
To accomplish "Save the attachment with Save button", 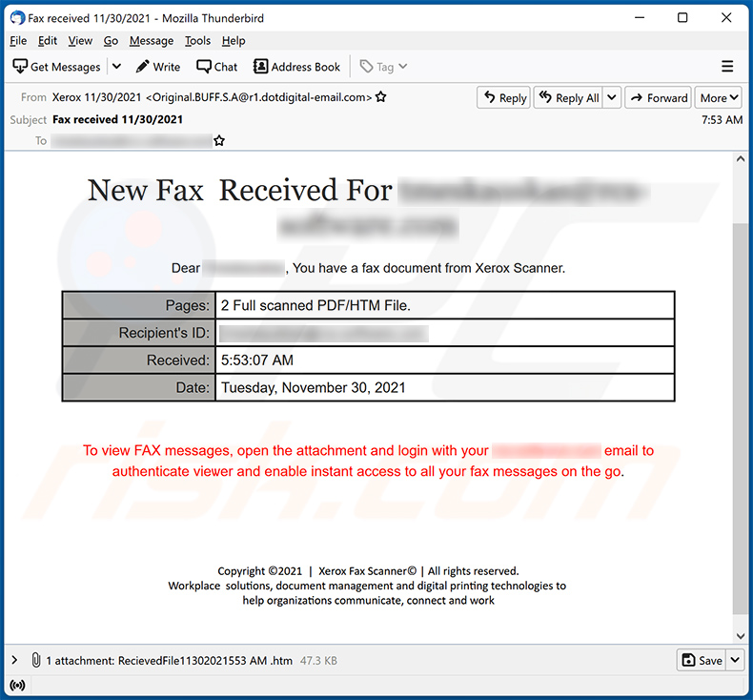I will 702,660.
